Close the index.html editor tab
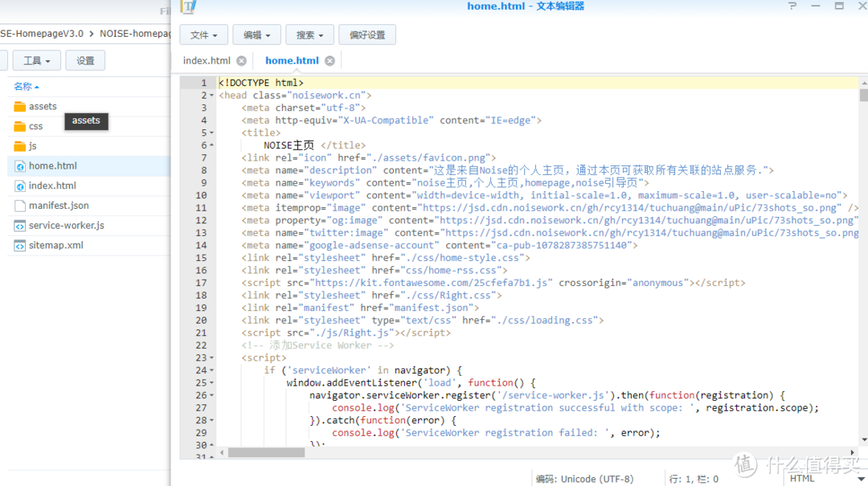 tap(241, 61)
